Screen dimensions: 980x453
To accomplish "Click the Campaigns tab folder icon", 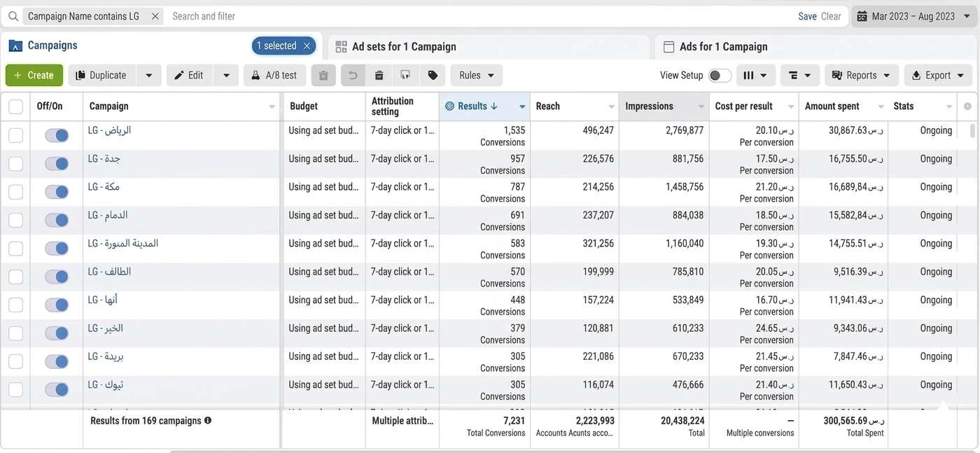I will (15, 46).
